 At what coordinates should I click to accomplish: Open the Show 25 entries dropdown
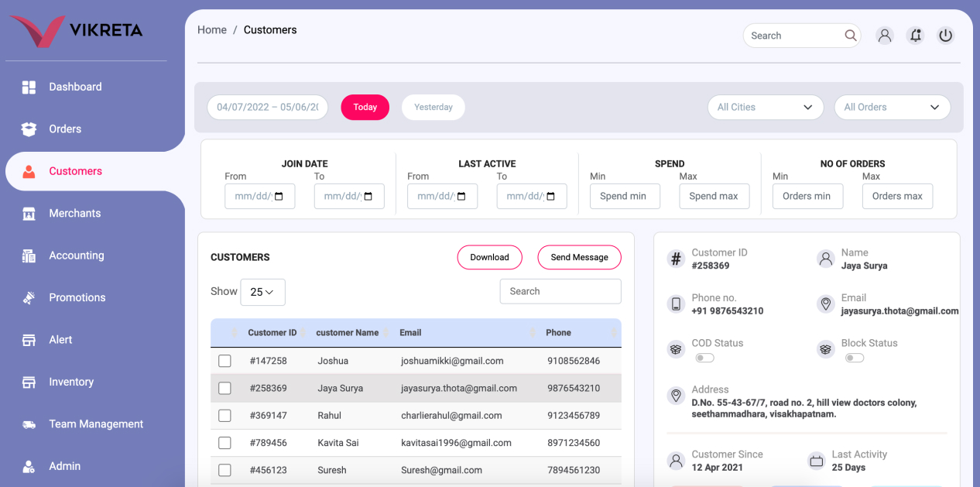tap(262, 293)
